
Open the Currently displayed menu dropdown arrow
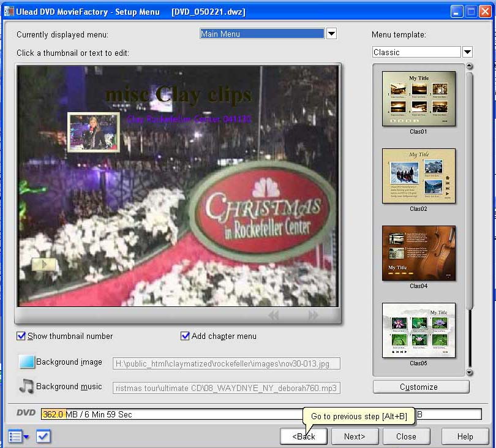tap(331, 34)
